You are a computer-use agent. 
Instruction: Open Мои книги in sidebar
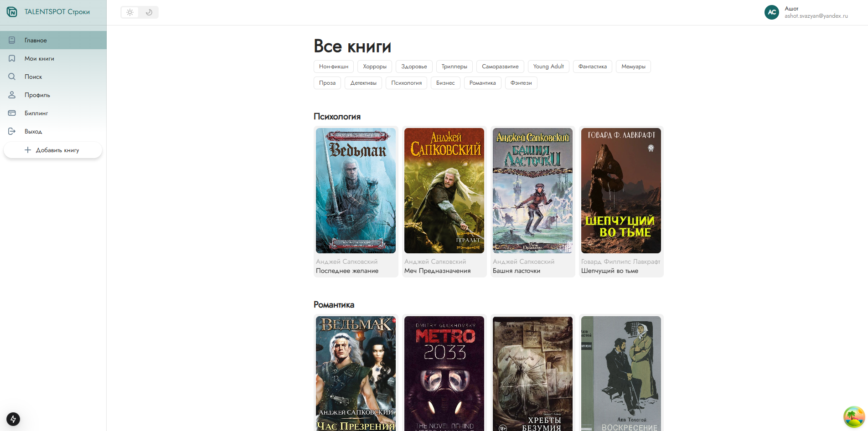(x=53, y=58)
